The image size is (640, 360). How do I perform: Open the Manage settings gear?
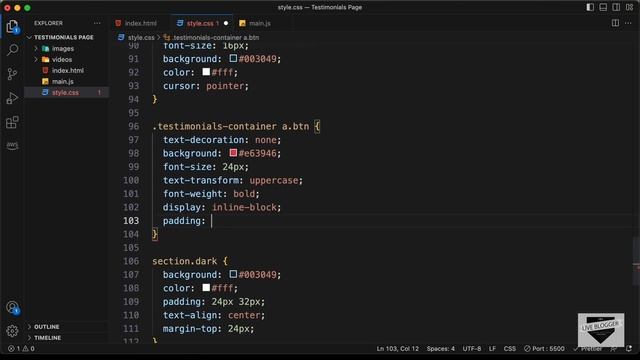(x=12, y=331)
